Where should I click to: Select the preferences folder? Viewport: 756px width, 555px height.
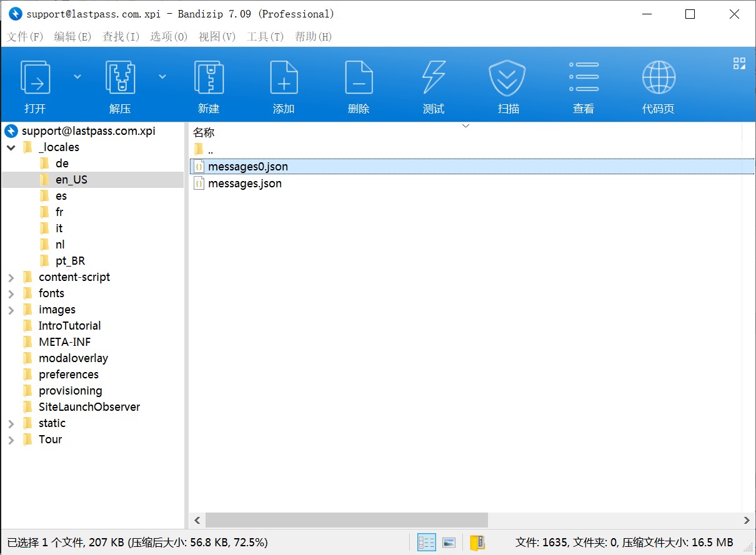coord(69,375)
